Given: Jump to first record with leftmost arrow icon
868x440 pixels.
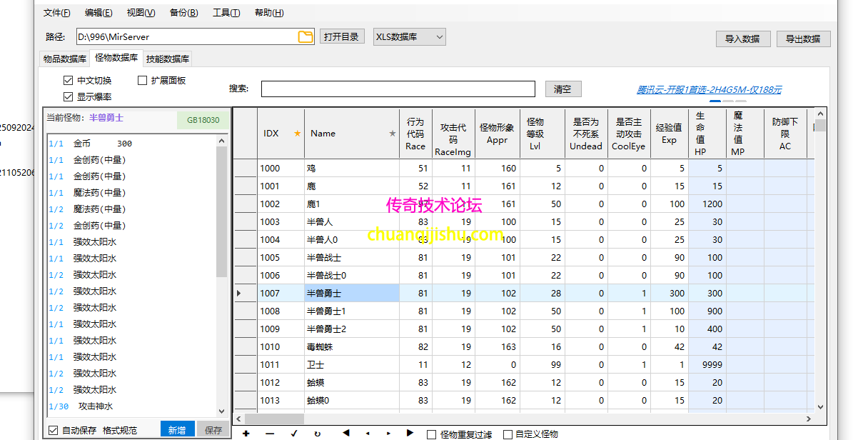Looking at the screenshot, I should [345, 433].
